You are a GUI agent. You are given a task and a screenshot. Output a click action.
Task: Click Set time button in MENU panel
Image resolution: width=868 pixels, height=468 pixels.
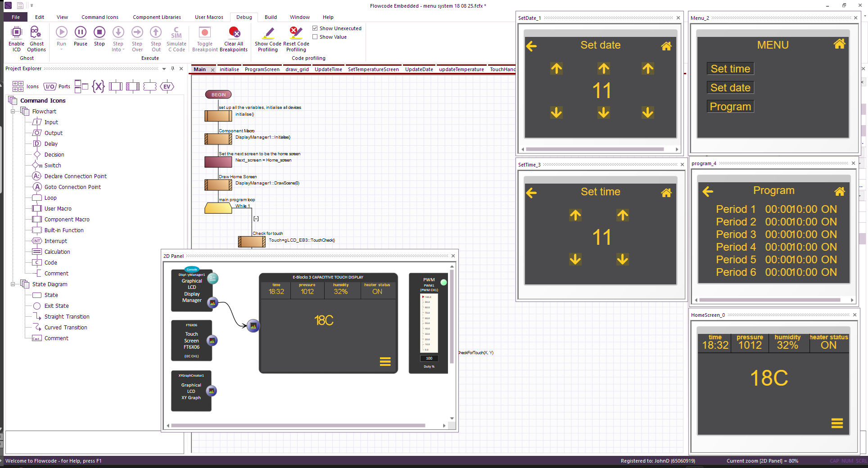coord(730,69)
